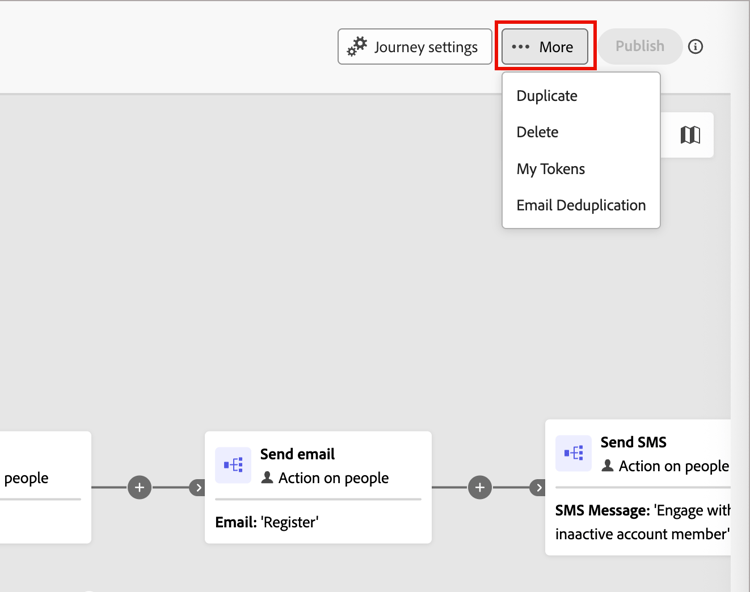This screenshot has width=750, height=592.
Task: Add a node before Send email
Action: pyautogui.click(x=139, y=487)
